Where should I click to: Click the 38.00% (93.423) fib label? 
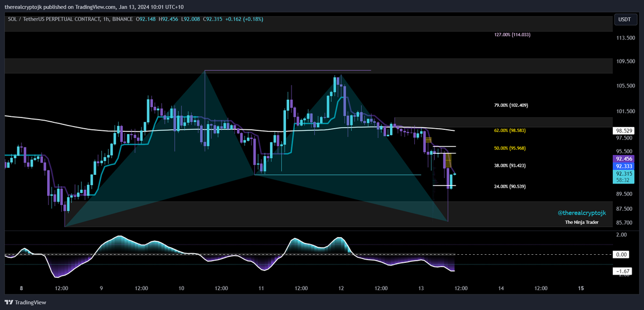click(x=509, y=165)
